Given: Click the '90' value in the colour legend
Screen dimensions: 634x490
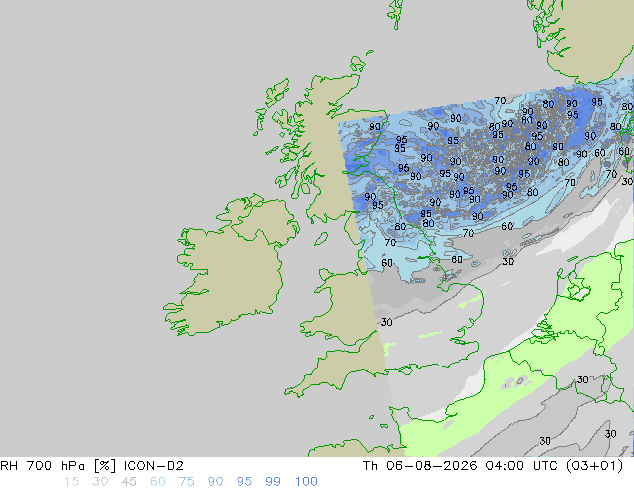Looking at the screenshot, I should click(x=215, y=482).
